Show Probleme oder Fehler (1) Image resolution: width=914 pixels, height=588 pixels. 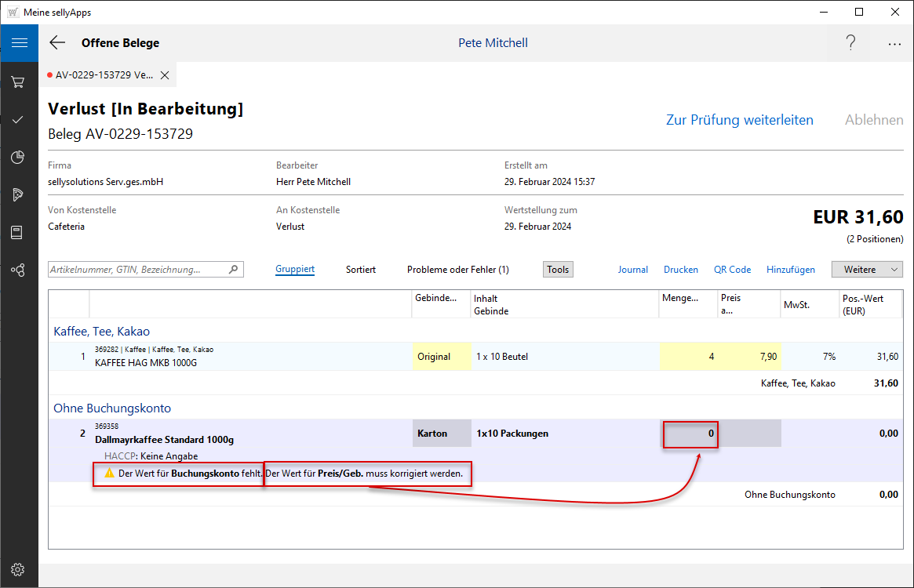click(x=457, y=270)
